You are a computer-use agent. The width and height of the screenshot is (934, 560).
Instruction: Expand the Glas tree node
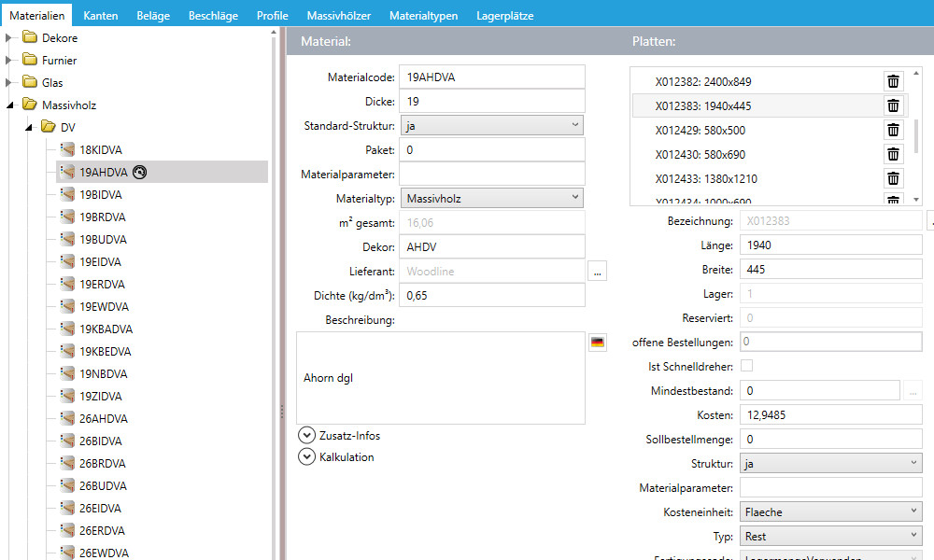click(x=8, y=82)
